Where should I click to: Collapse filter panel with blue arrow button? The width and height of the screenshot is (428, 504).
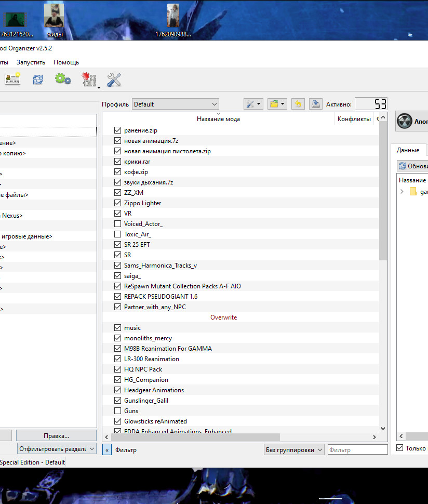107,449
